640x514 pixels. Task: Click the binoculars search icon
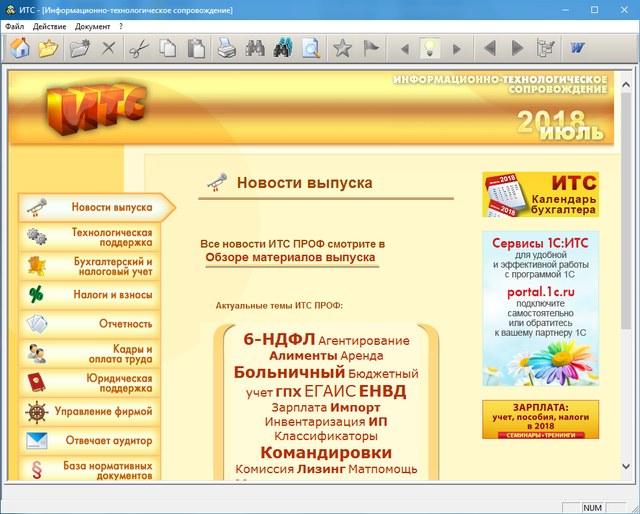point(256,47)
